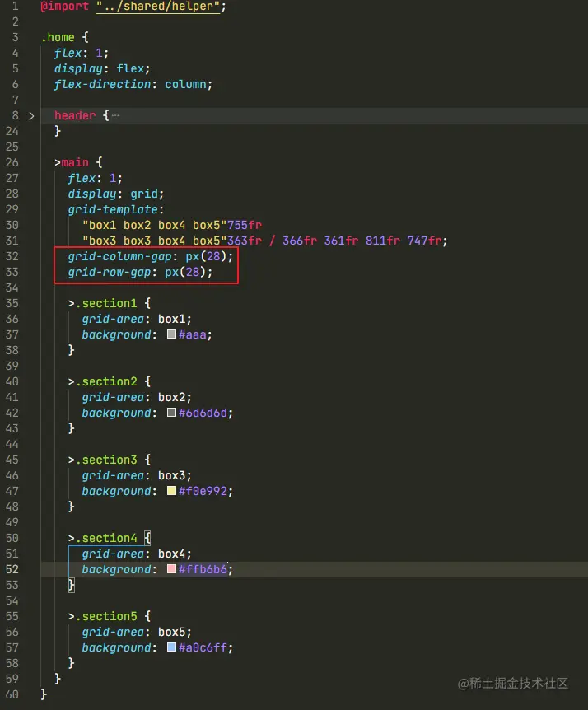Click the 755fr row size value
Viewport: 588px width, 710px height.
point(245,225)
